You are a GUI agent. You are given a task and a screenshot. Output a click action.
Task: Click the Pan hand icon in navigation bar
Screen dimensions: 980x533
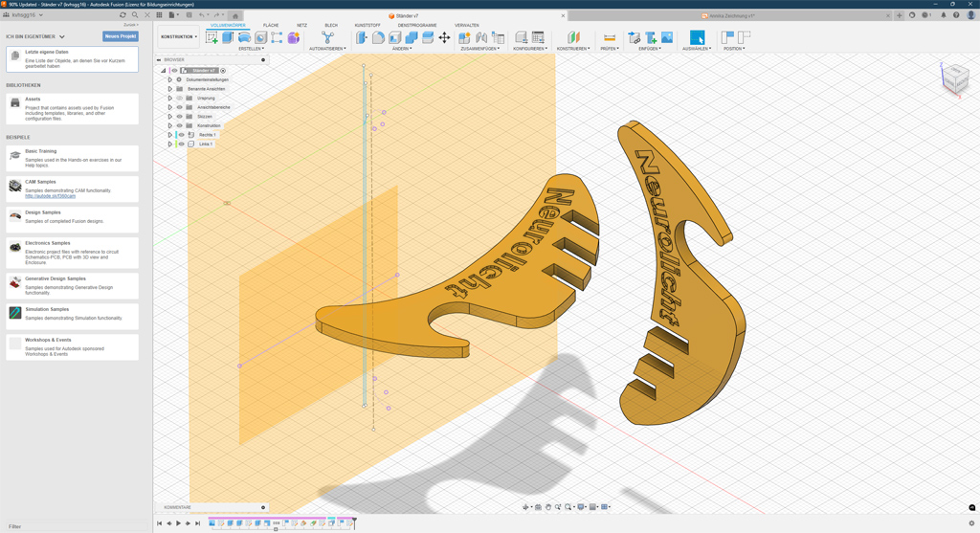click(548, 507)
